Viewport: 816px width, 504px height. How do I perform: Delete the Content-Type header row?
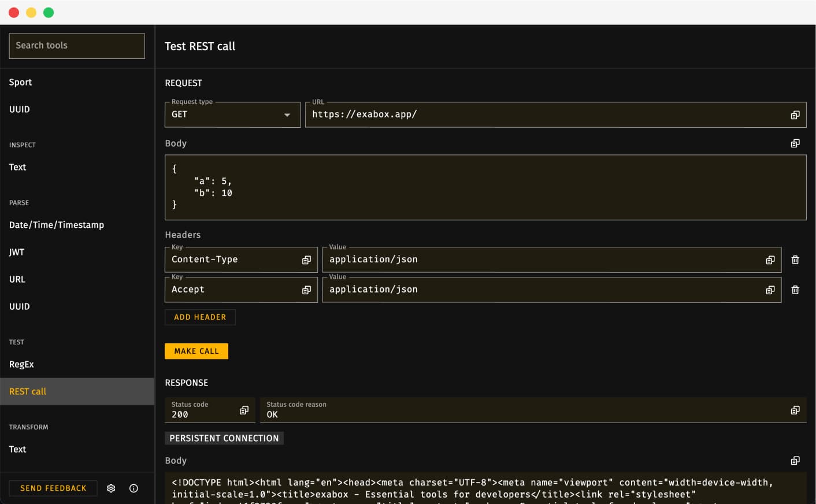795,260
